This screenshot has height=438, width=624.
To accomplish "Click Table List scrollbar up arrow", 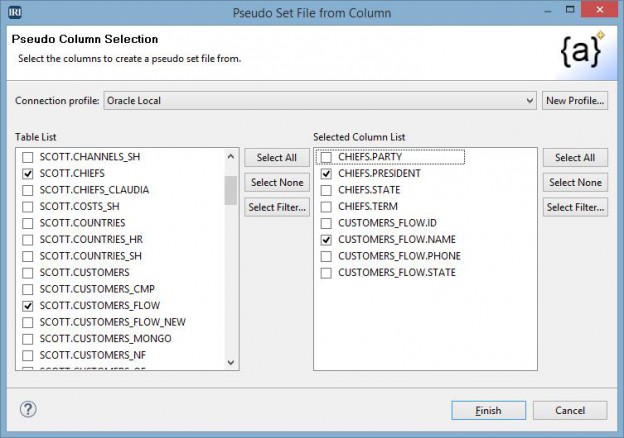I will point(231,156).
